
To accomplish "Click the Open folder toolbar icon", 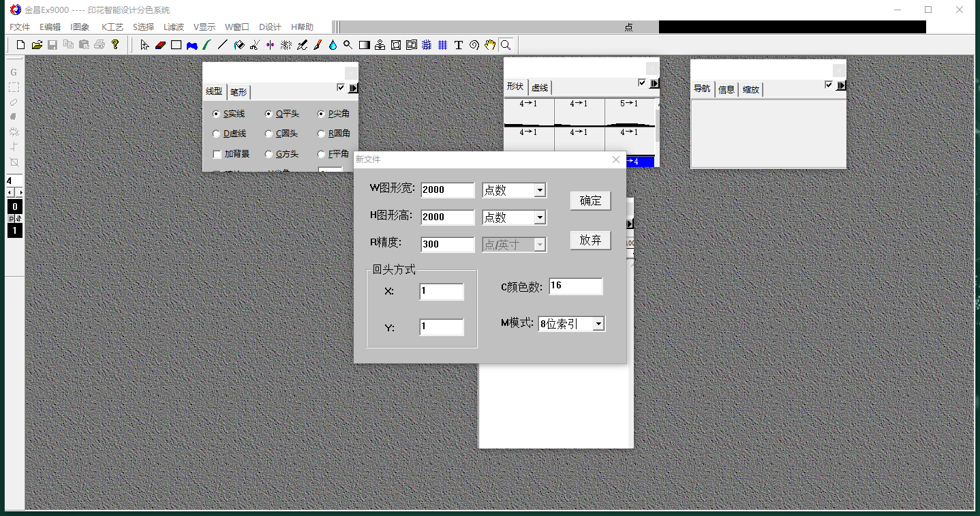I will click(37, 45).
